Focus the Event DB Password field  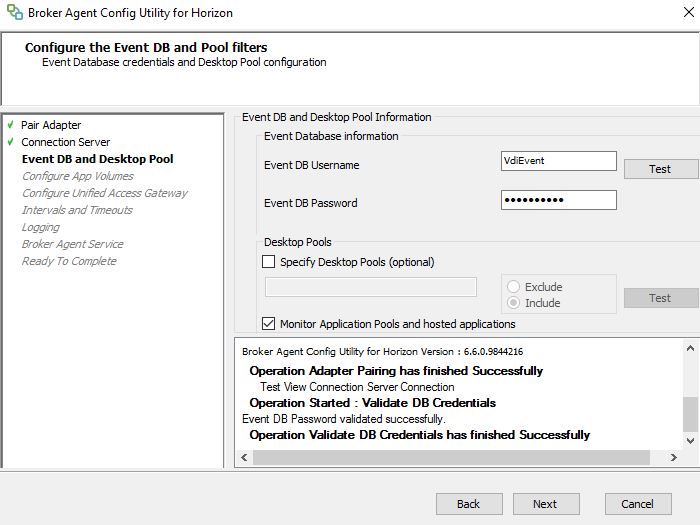pyautogui.click(x=558, y=200)
